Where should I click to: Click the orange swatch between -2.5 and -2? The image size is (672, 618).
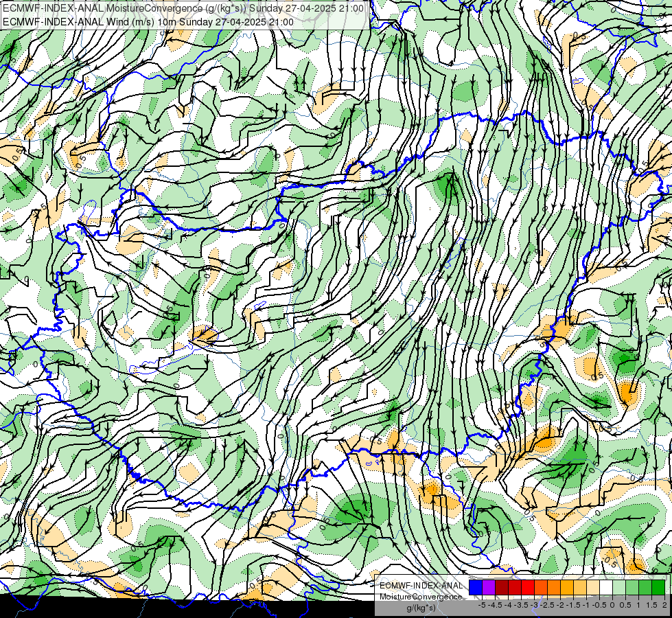554,588
